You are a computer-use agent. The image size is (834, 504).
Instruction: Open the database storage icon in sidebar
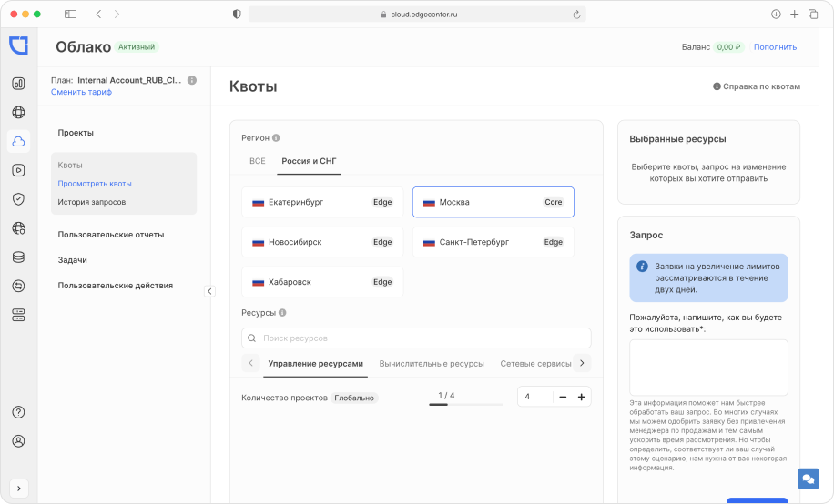point(18,257)
